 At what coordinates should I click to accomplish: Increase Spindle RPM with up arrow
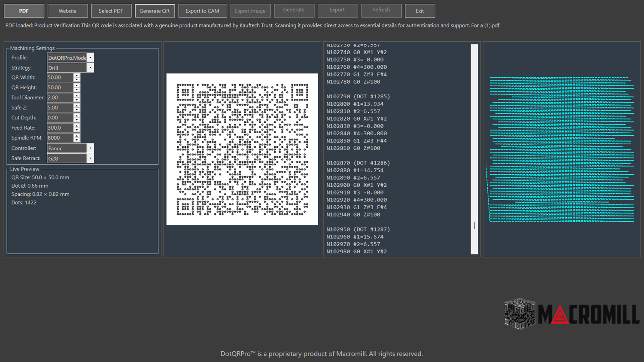(x=77, y=136)
